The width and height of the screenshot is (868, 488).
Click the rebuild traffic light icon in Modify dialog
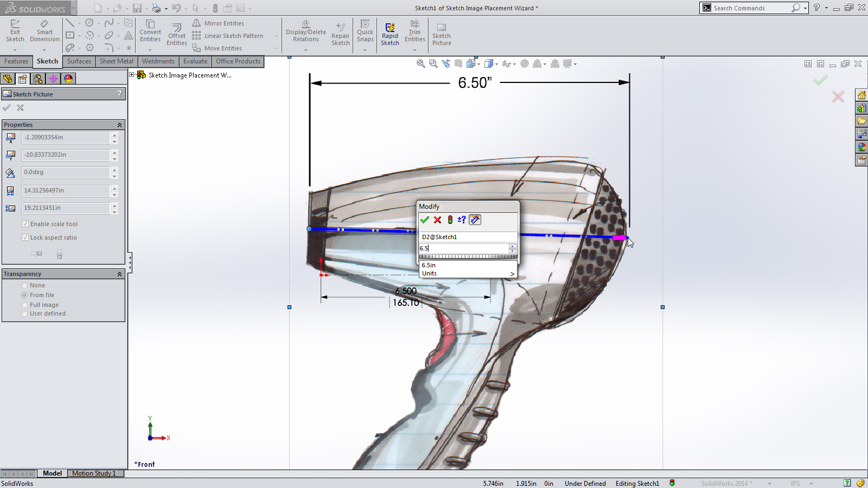(450, 220)
